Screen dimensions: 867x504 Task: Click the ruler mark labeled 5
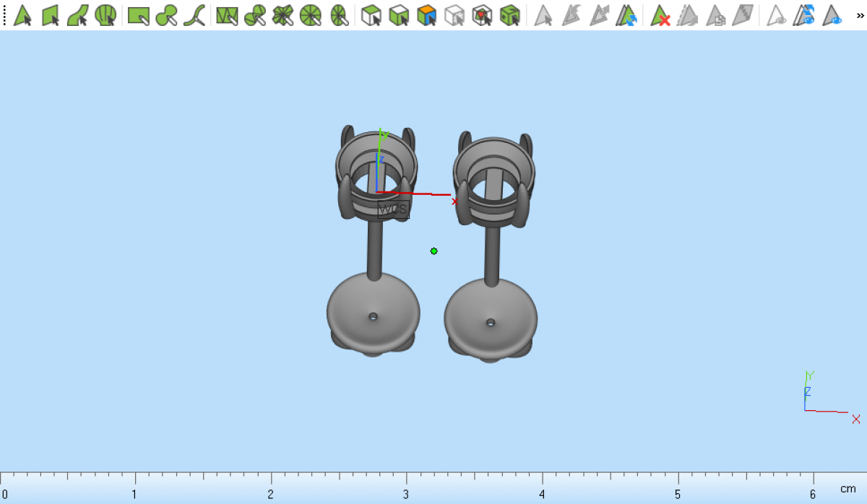pyautogui.click(x=678, y=495)
